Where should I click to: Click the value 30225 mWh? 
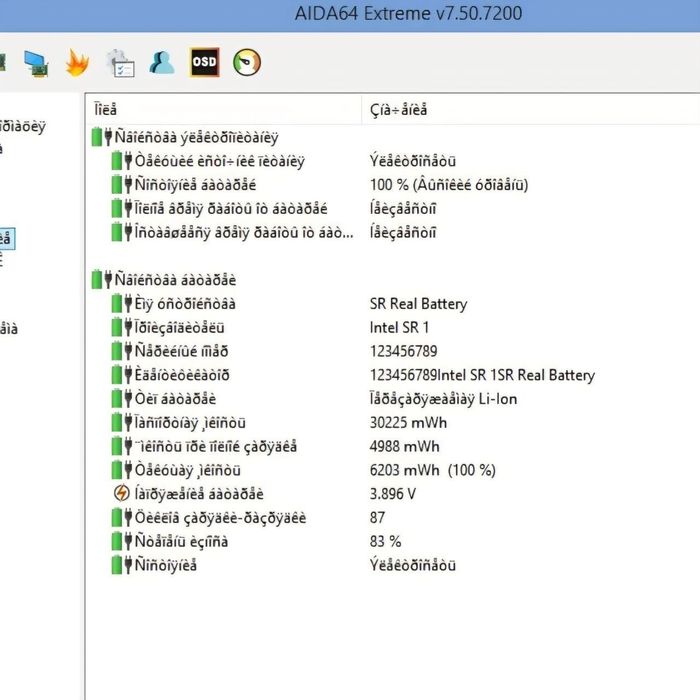pos(408,423)
